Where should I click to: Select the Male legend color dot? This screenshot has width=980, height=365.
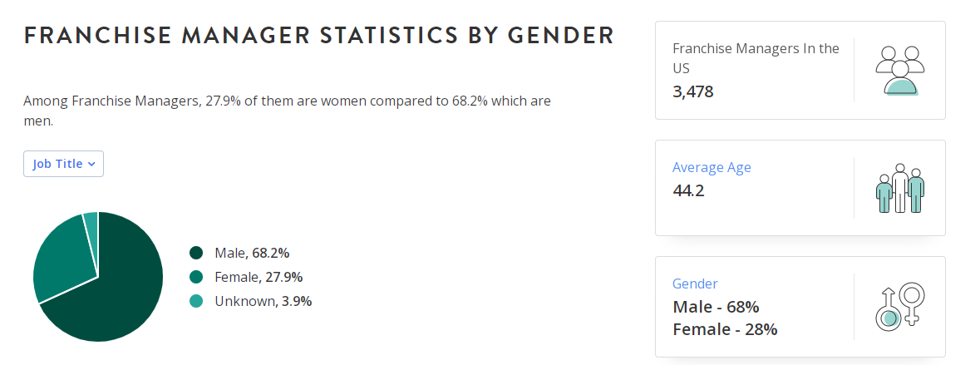(x=196, y=253)
